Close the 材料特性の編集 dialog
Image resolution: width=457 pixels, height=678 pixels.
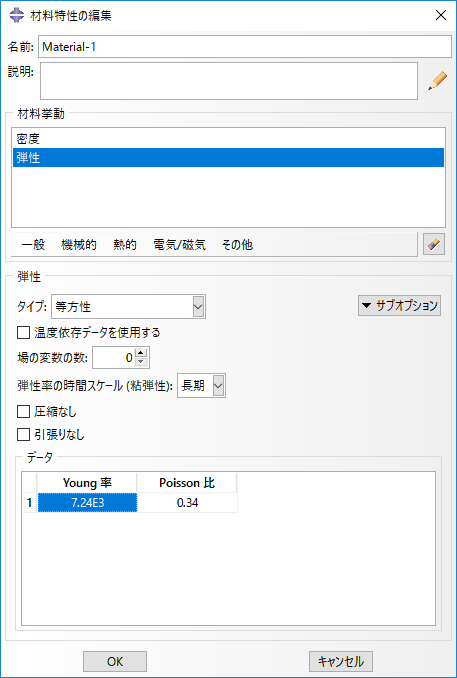(x=441, y=16)
